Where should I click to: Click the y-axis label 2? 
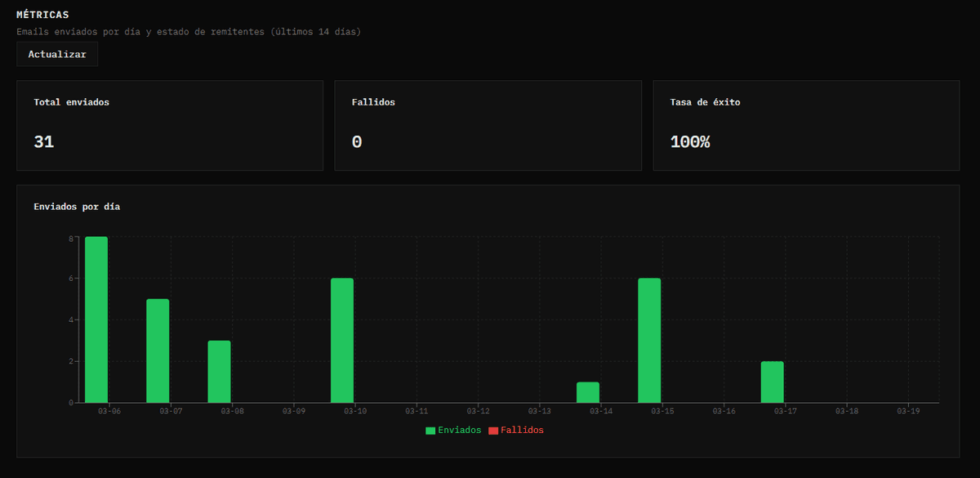(71, 361)
